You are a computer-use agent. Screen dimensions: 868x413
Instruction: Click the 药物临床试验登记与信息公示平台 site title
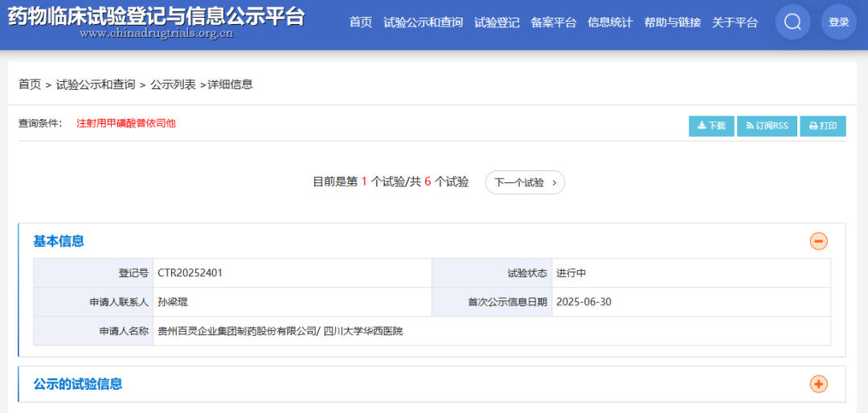point(156,17)
